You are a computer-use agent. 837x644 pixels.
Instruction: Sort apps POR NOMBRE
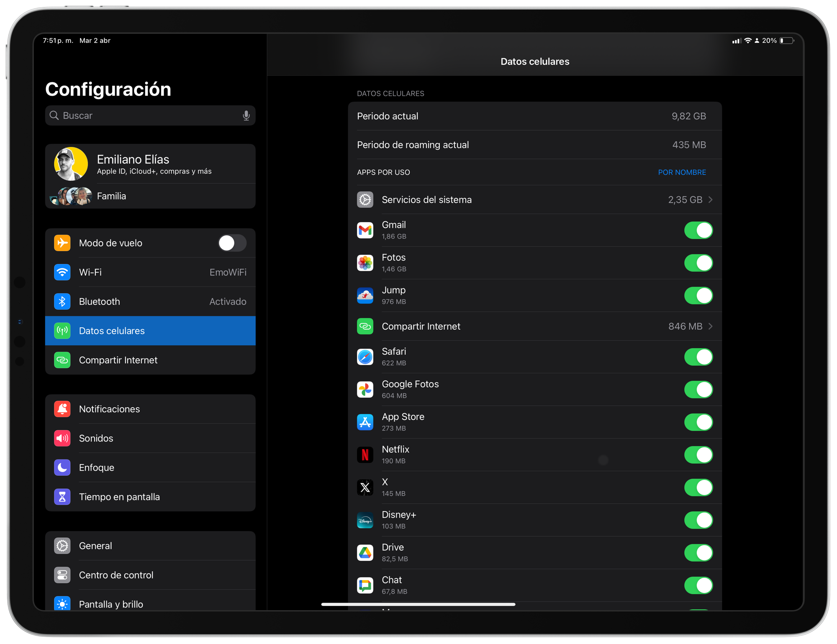coord(682,172)
